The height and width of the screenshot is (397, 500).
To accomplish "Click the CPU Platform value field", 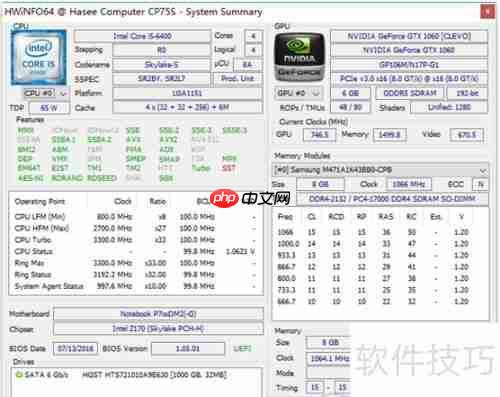I will click(187, 93).
